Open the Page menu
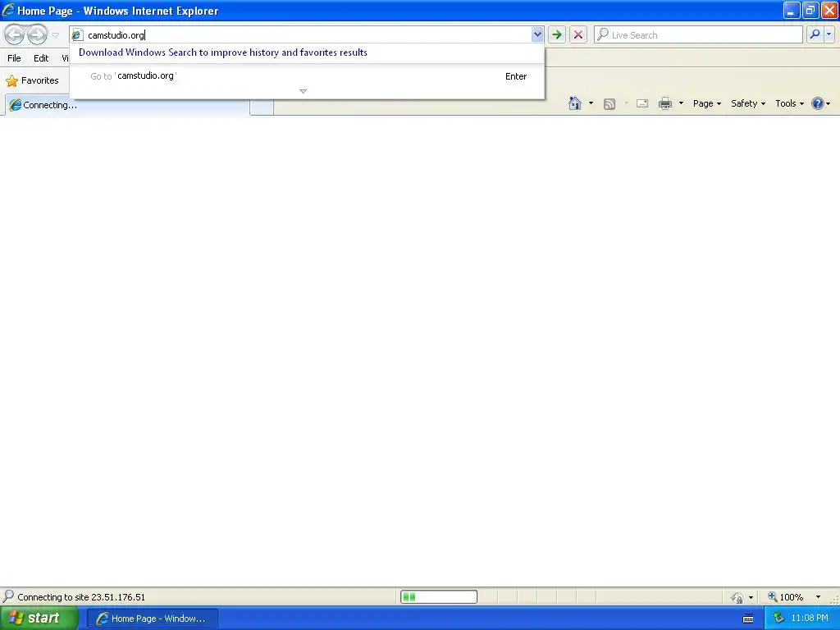This screenshot has width=840, height=630. [x=706, y=103]
